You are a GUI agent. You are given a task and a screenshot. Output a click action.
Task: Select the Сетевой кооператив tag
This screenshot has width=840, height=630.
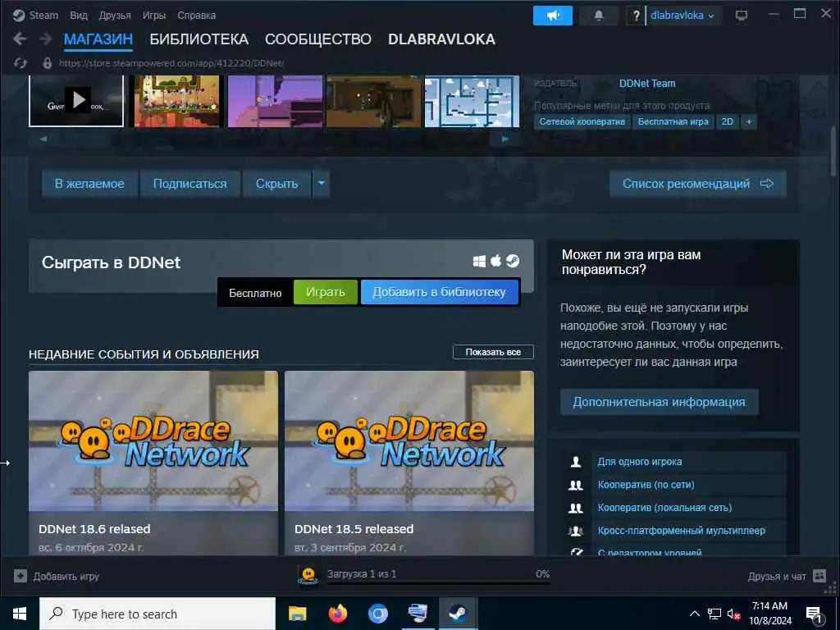pyautogui.click(x=582, y=121)
